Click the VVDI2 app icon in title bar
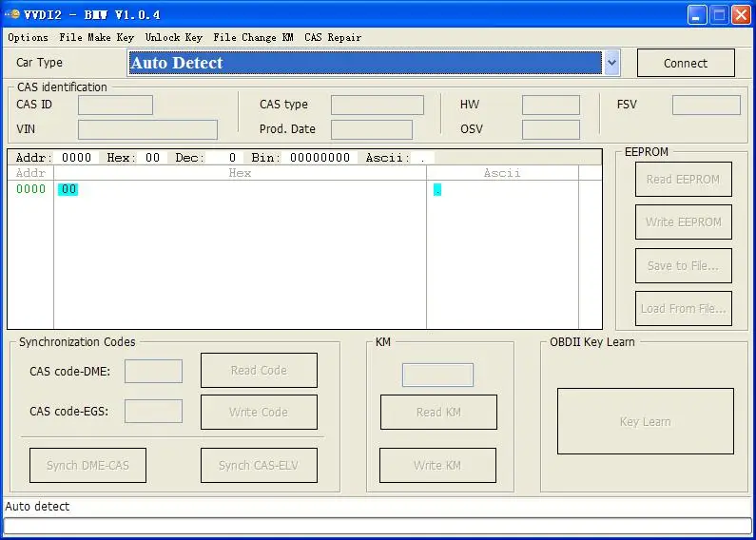756x540 pixels. pyautogui.click(x=12, y=15)
